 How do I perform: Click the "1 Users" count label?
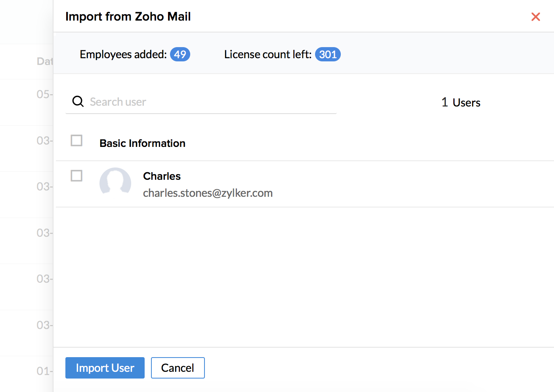461,103
